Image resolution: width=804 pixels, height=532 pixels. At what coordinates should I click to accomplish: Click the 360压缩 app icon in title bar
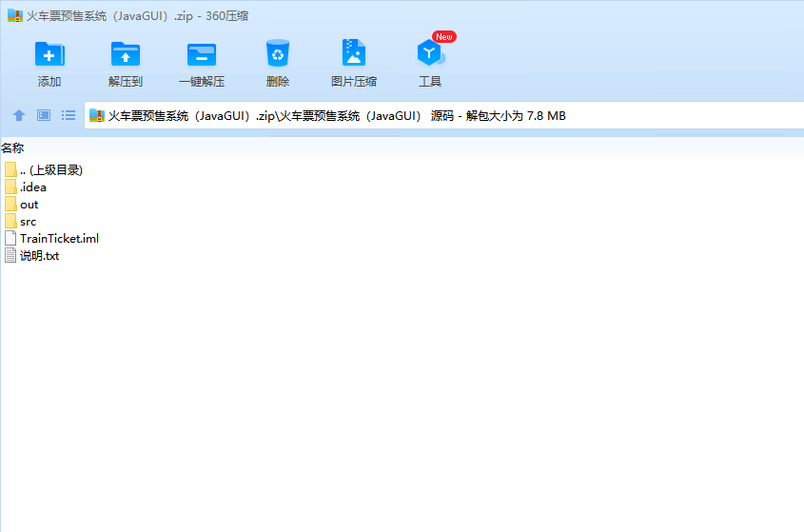pos(15,16)
